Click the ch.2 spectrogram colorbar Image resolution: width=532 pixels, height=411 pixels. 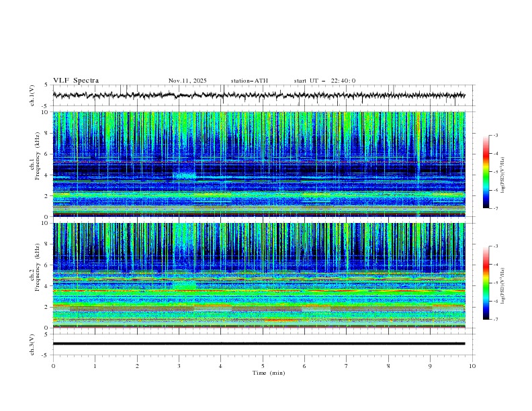(x=486, y=283)
